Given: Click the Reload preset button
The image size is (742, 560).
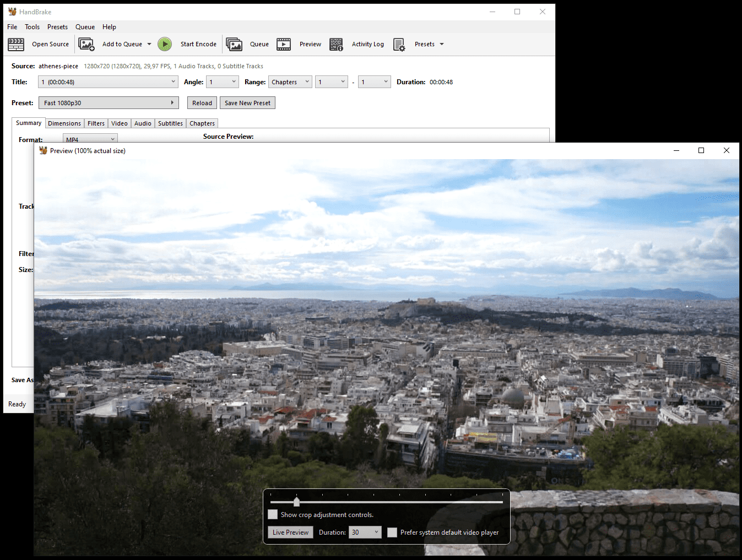Looking at the screenshot, I should coord(202,103).
